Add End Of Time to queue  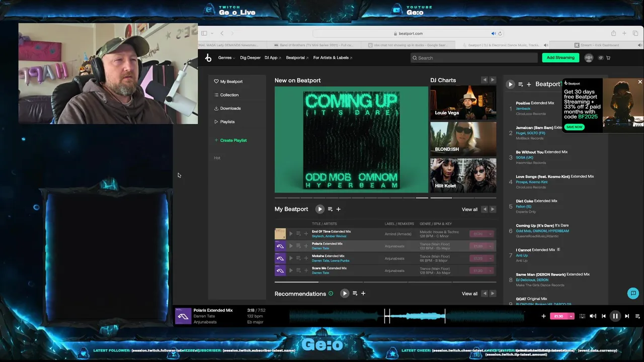pyautogui.click(x=298, y=234)
